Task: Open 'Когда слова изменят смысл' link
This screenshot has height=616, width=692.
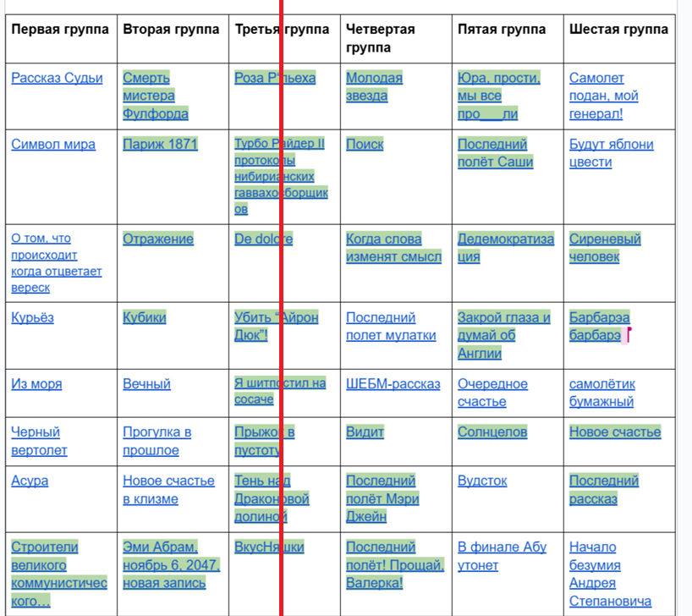Action: coord(393,248)
